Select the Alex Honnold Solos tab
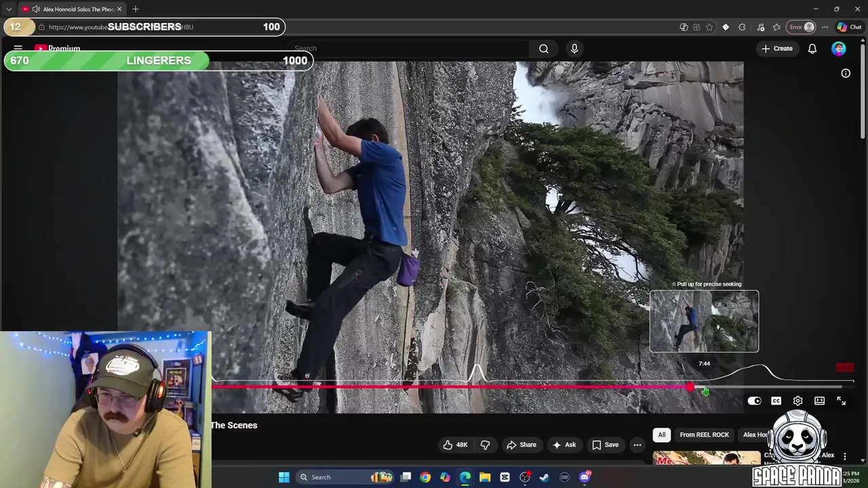868x488 pixels. click(x=73, y=9)
